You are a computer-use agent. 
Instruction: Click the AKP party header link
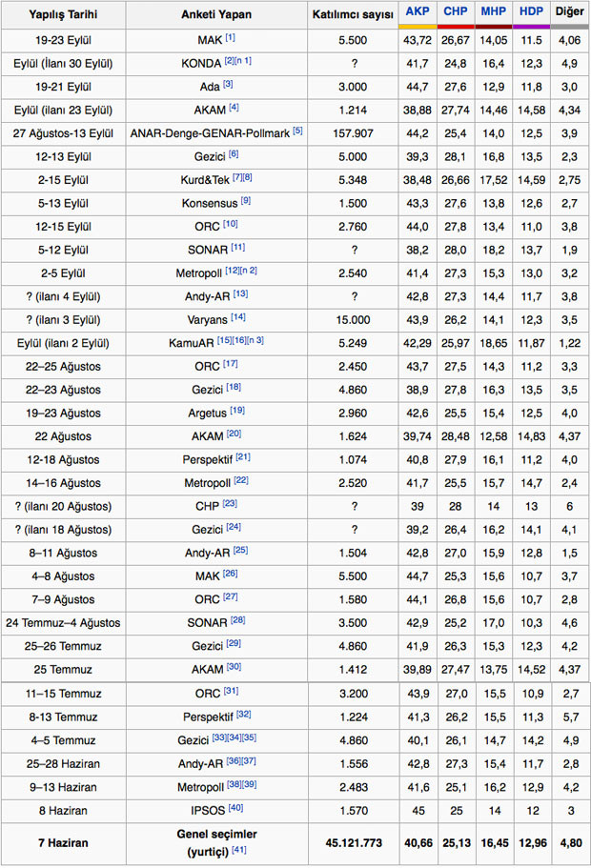417,11
